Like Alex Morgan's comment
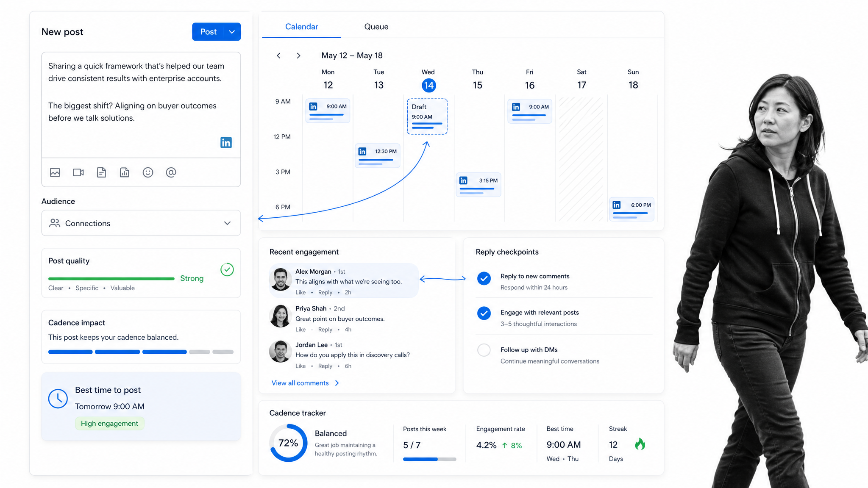The width and height of the screenshot is (868, 488). [x=300, y=292]
